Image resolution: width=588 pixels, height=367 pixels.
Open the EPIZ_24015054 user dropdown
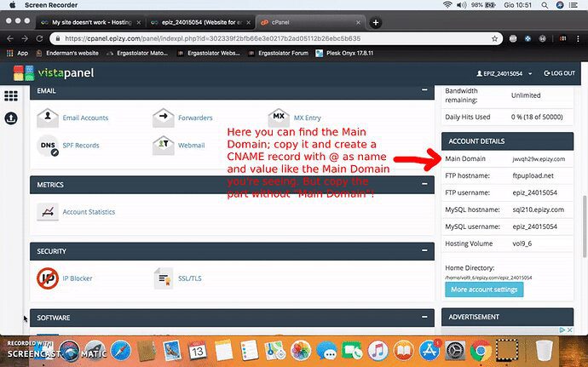(504, 73)
